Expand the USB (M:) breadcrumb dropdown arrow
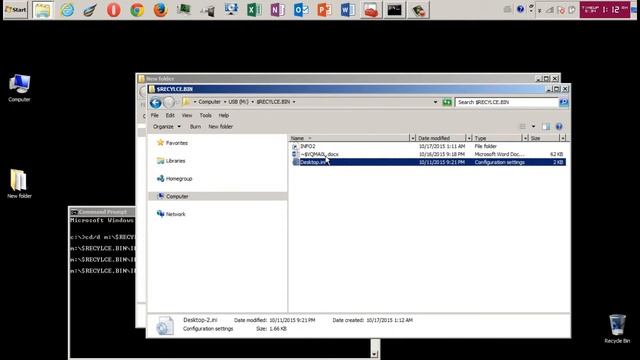This screenshot has width=640, height=360. click(252, 102)
